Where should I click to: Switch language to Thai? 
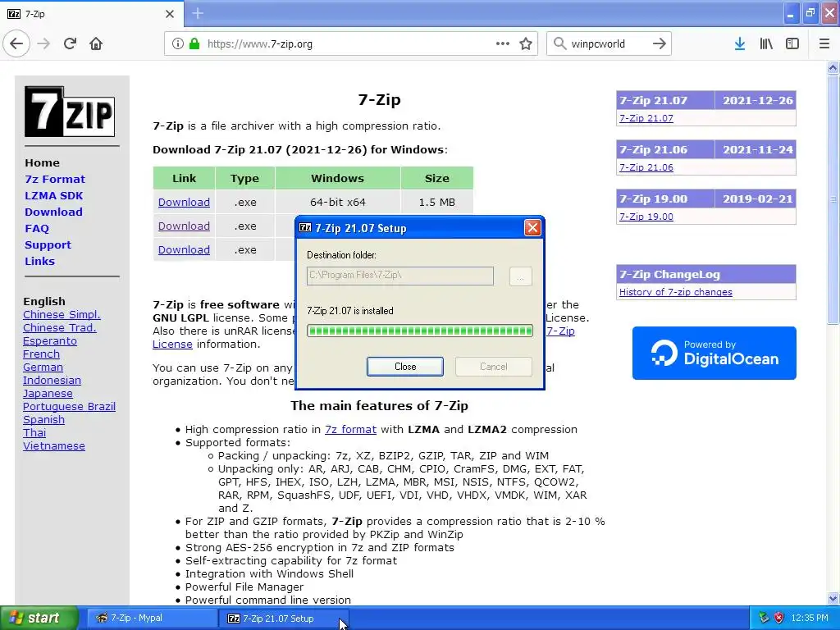[x=34, y=433]
